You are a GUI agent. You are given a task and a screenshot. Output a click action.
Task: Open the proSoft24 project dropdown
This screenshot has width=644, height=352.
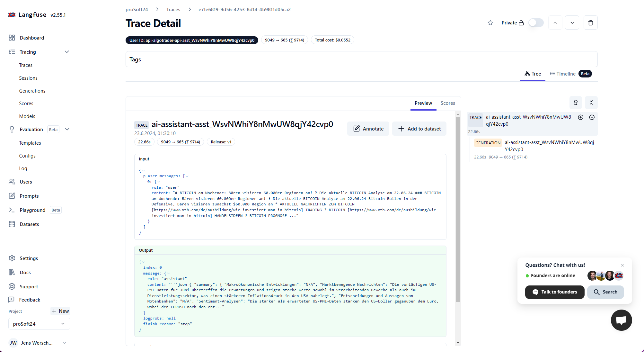(x=39, y=324)
